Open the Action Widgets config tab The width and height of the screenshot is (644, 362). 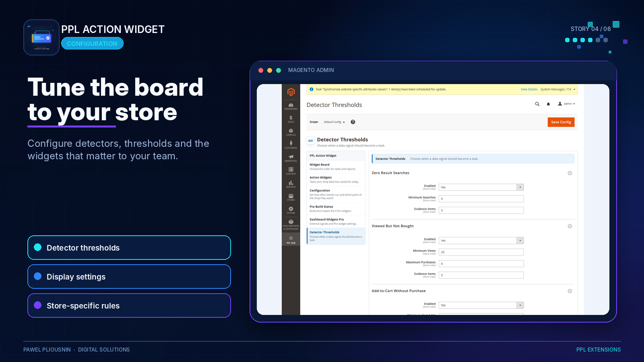click(x=336, y=179)
